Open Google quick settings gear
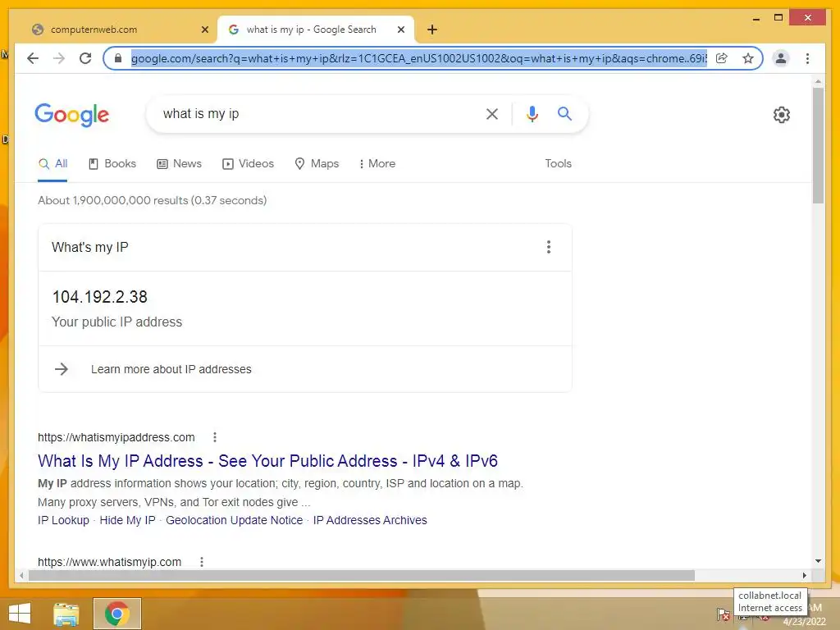840x630 pixels. tap(782, 114)
